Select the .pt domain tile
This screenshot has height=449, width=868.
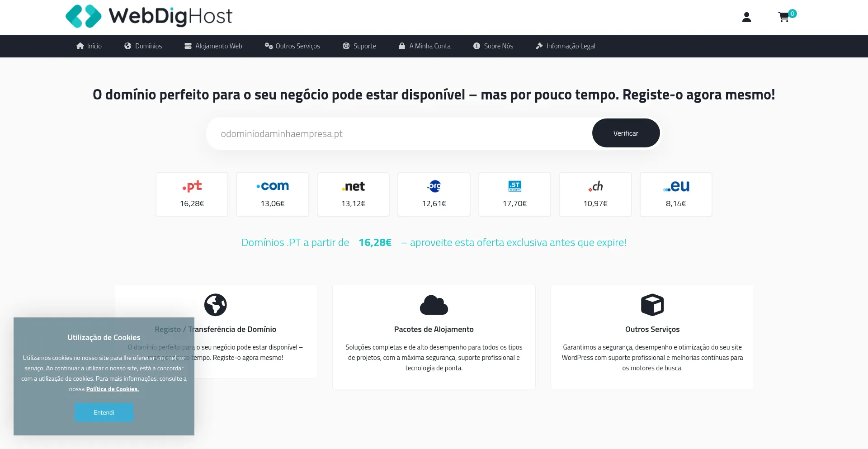click(192, 194)
